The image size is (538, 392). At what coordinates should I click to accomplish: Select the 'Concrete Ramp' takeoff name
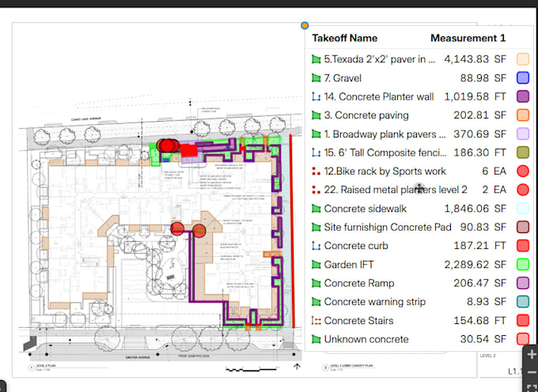click(359, 283)
